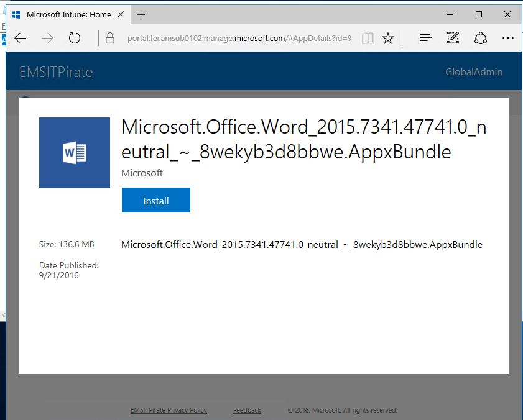
Task: Click the padlock site security icon
Action: [x=110, y=39]
